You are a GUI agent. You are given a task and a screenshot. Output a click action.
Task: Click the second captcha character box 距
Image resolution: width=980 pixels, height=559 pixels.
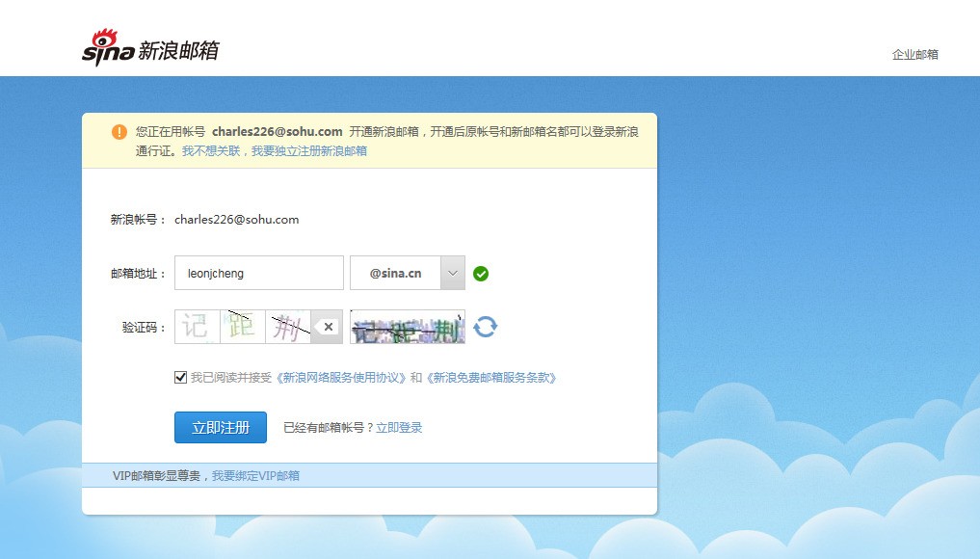(243, 327)
